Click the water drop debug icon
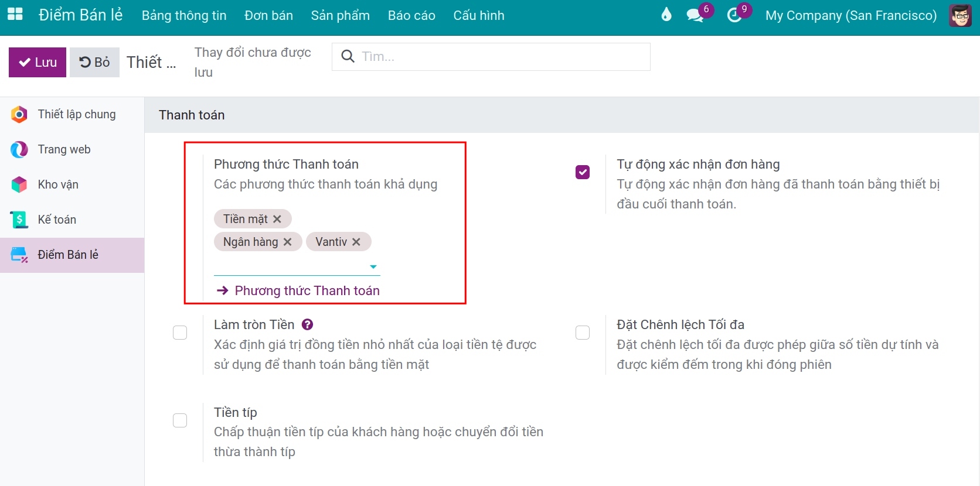 [666, 15]
